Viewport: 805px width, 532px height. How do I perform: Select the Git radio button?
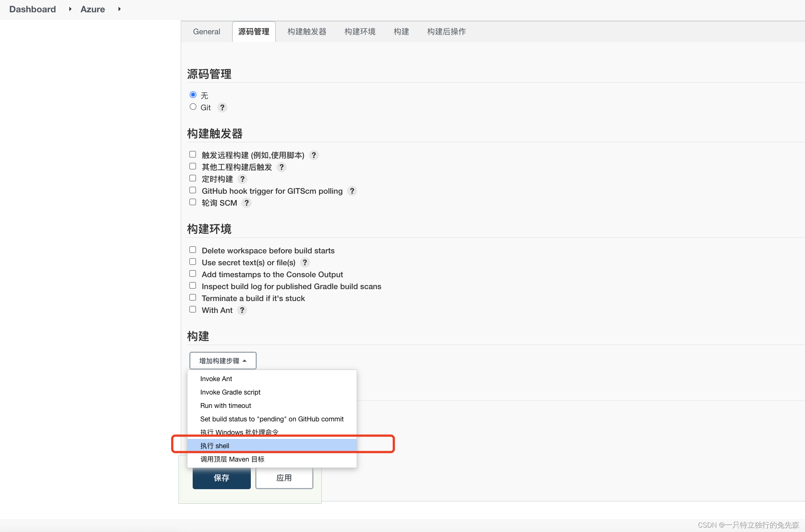point(193,107)
